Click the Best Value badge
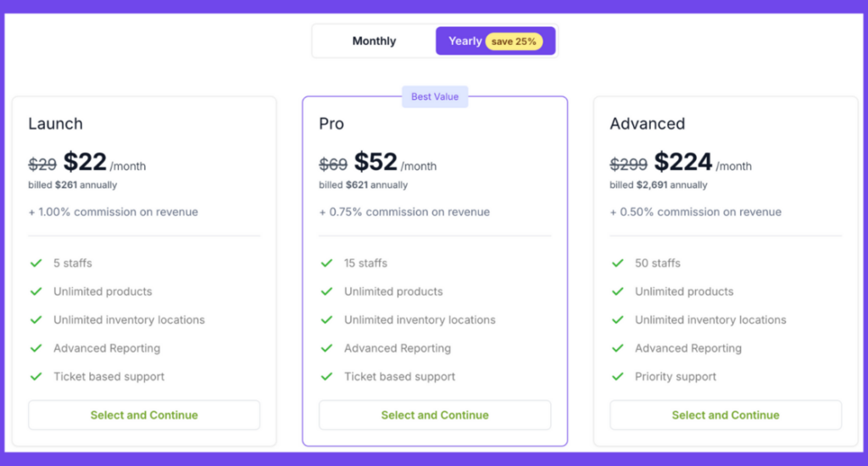 tap(435, 97)
